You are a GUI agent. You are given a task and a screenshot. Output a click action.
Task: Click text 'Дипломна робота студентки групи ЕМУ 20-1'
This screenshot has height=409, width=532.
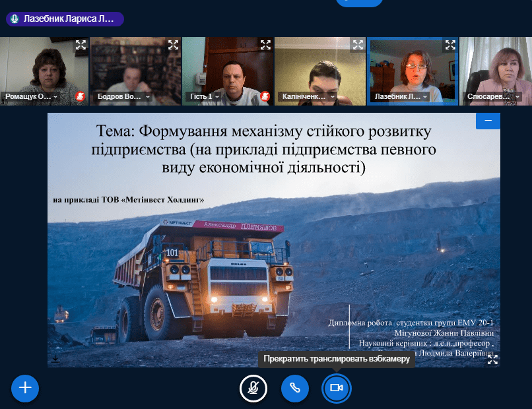[x=411, y=323]
